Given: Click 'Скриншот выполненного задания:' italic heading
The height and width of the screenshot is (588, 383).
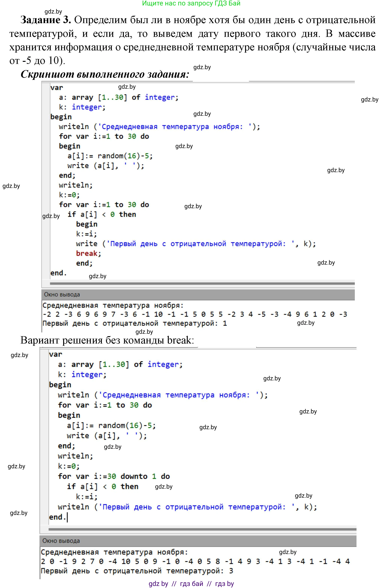Looking at the screenshot, I should tap(105, 74).
